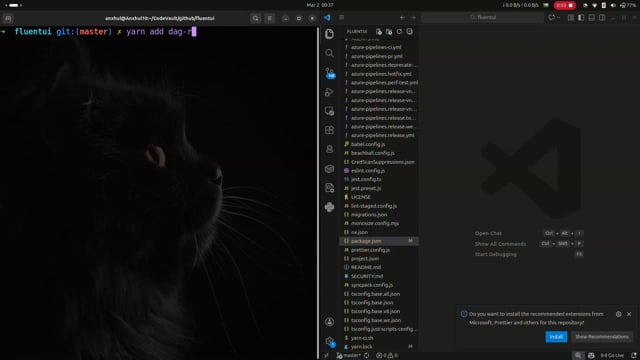Click Synchronize Changes icon in status bar
Image resolution: width=640 pixels, height=360 pixels.
coord(367,356)
